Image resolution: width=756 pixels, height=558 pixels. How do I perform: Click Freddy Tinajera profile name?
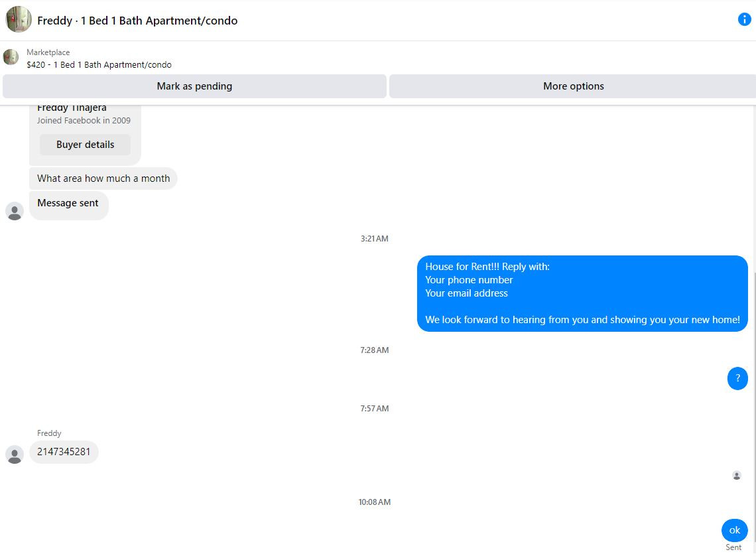(x=72, y=107)
